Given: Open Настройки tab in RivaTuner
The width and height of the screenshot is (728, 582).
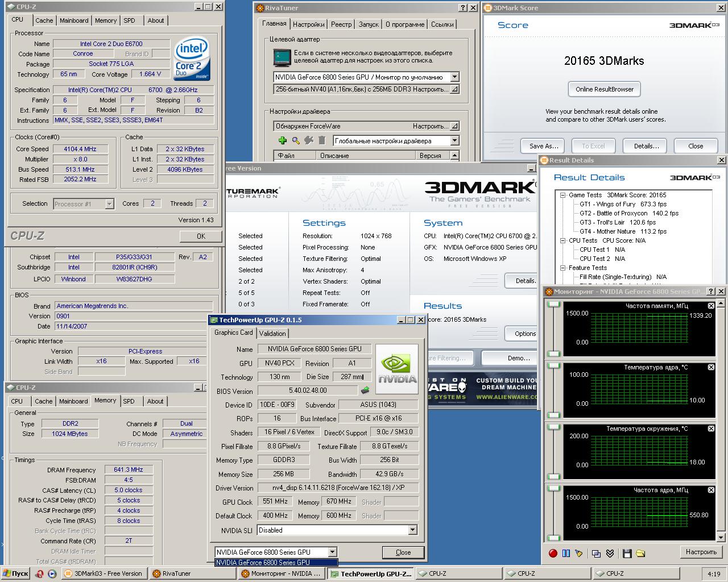Looking at the screenshot, I should point(308,24).
